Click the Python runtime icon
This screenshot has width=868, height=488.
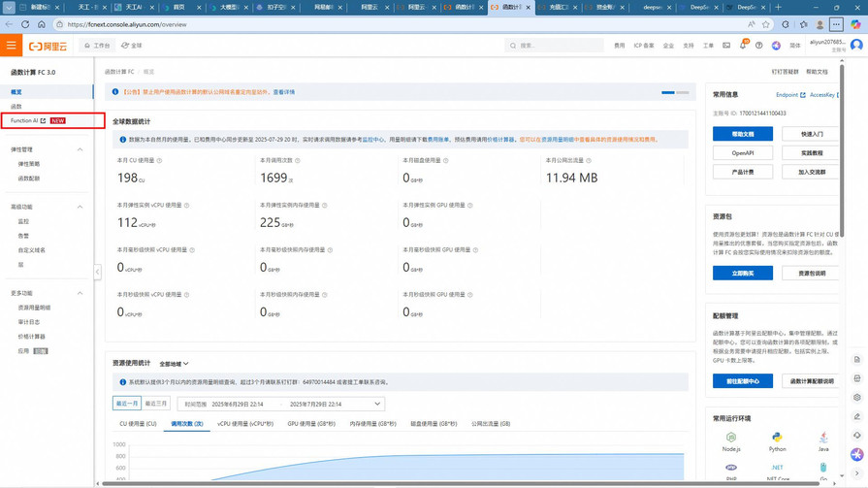pos(777,437)
